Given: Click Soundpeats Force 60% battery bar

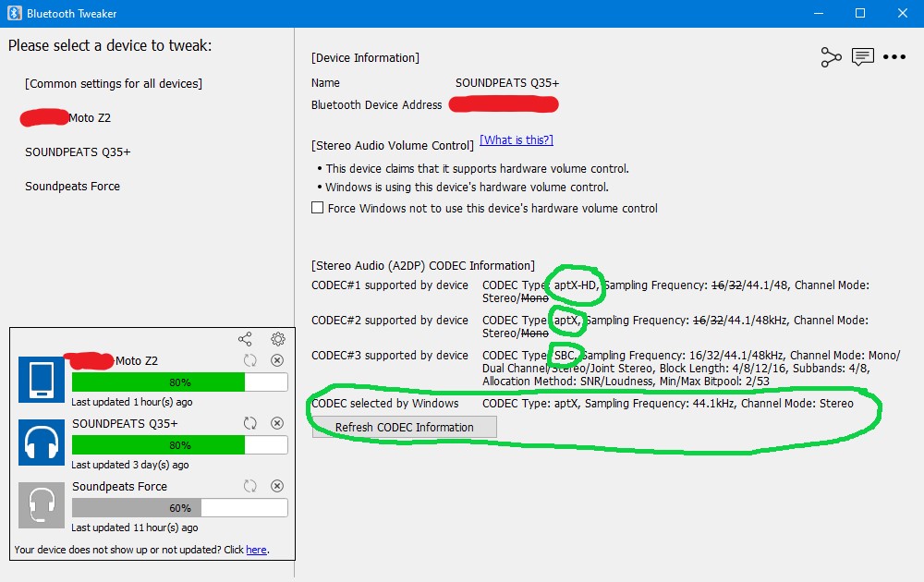Looking at the screenshot, I should [x=180, y=508].
